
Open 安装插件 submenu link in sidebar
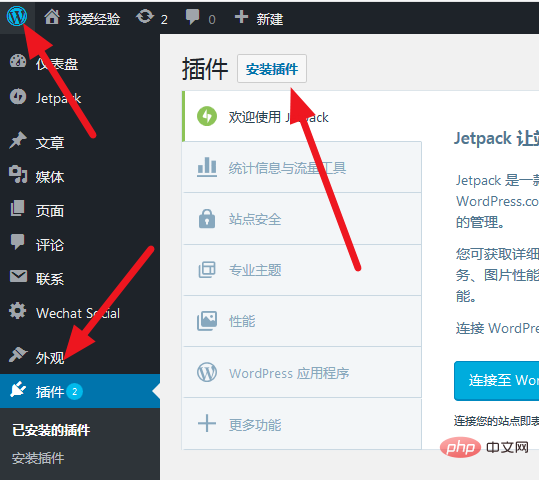[38, 458]
